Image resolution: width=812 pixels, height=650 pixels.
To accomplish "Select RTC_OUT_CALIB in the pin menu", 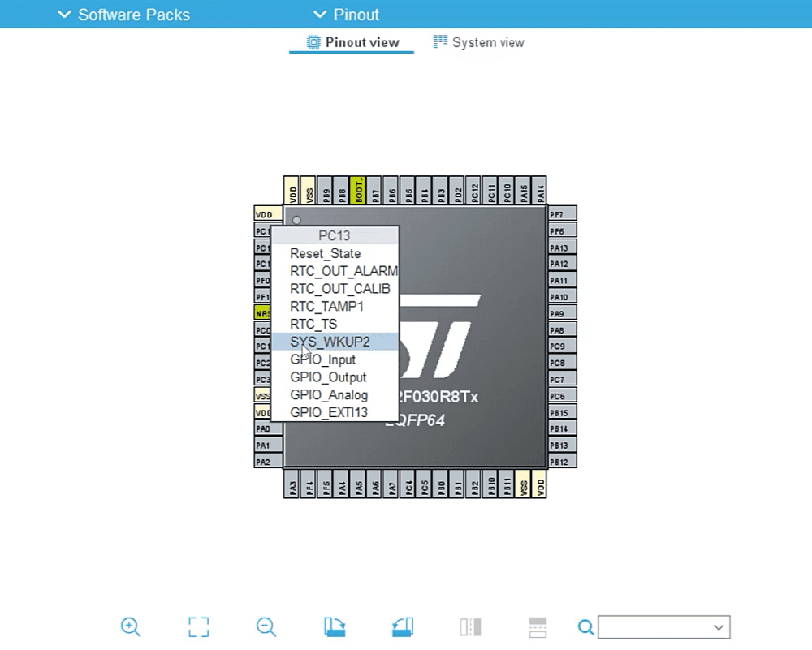I will pyautogui.click(x=335, y=289).
